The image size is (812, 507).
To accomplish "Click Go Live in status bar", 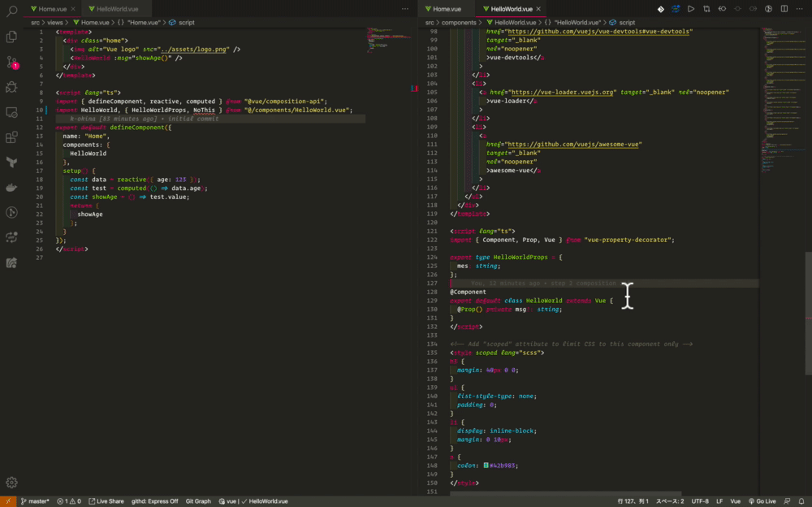I will click(762, 501).
